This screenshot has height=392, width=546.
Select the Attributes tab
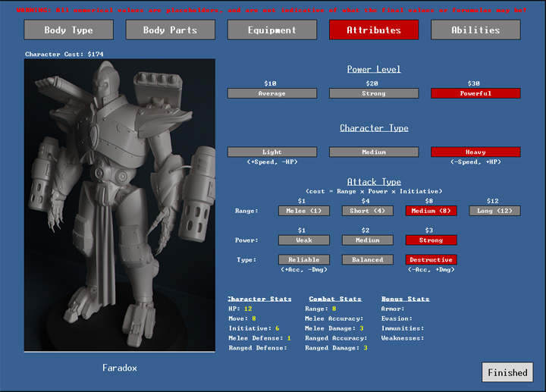tap(374, 30)
